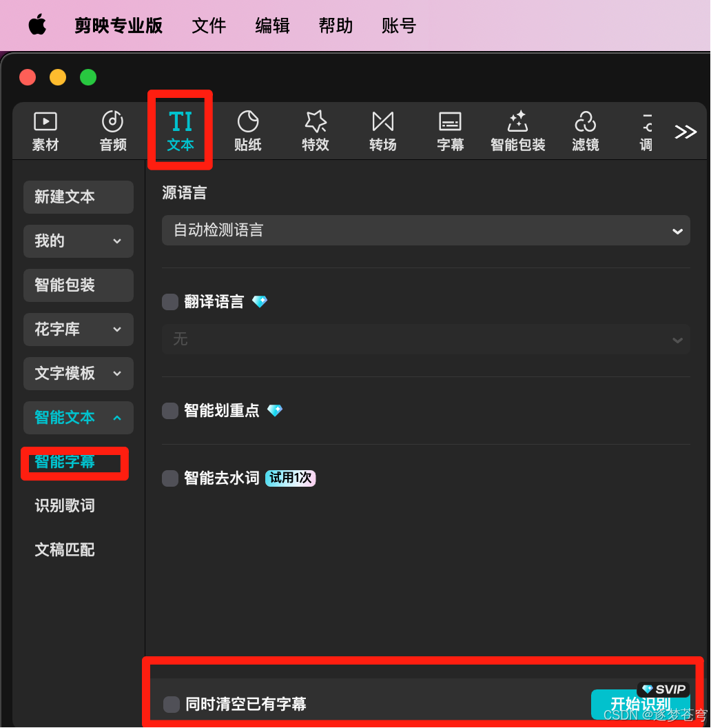Show more toolbar tabs with the double-arrow
This screenshot has width=711, height=728.
[686, 132]
